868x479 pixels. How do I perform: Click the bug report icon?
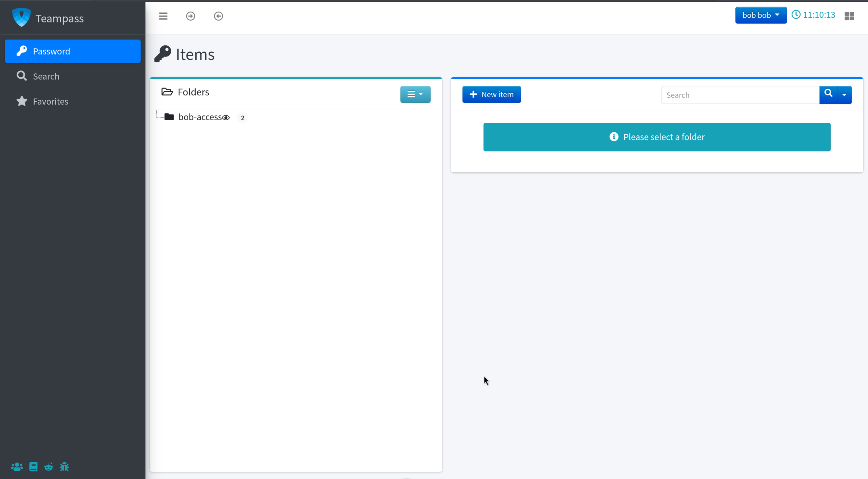[x=64, y=467]
